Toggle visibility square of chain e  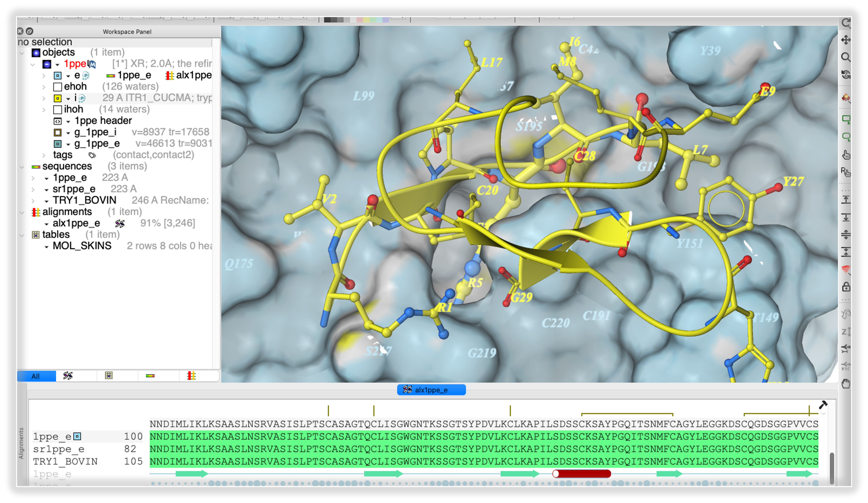(58, 76)
